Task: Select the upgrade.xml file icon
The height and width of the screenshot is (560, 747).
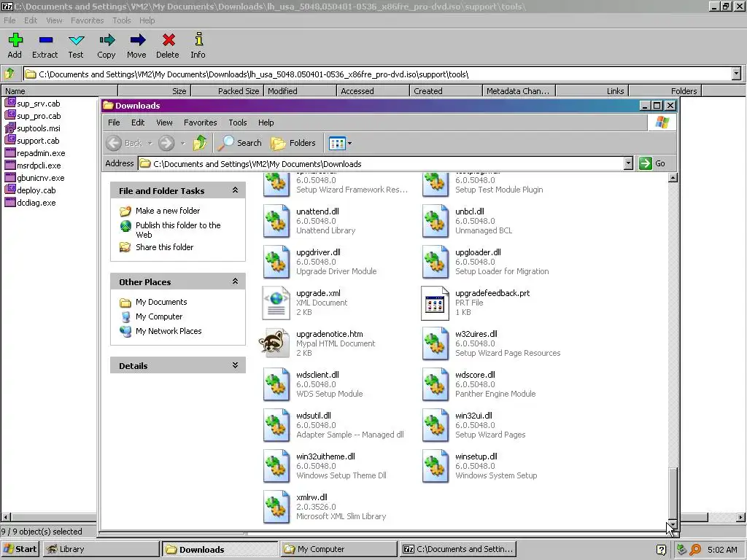Action: click(x=276, y=303)
